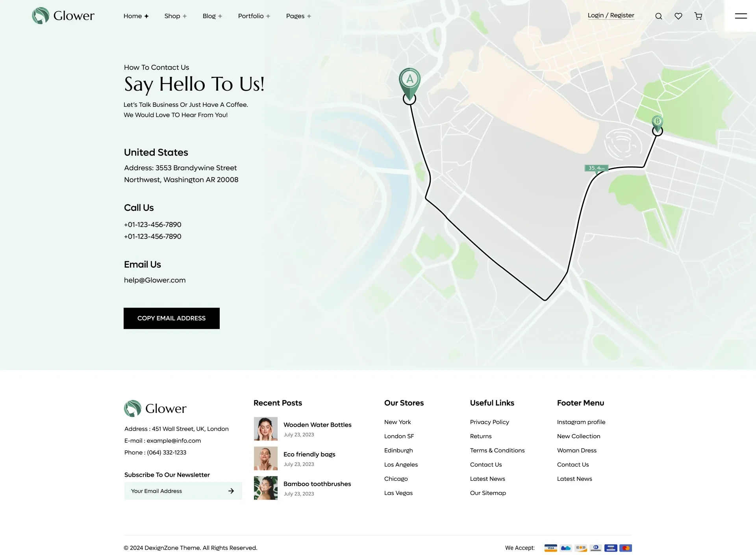The height and width of the screenshot is (560, 756).
Task: Select Las Vegas store
Action: tap(398, 493)
